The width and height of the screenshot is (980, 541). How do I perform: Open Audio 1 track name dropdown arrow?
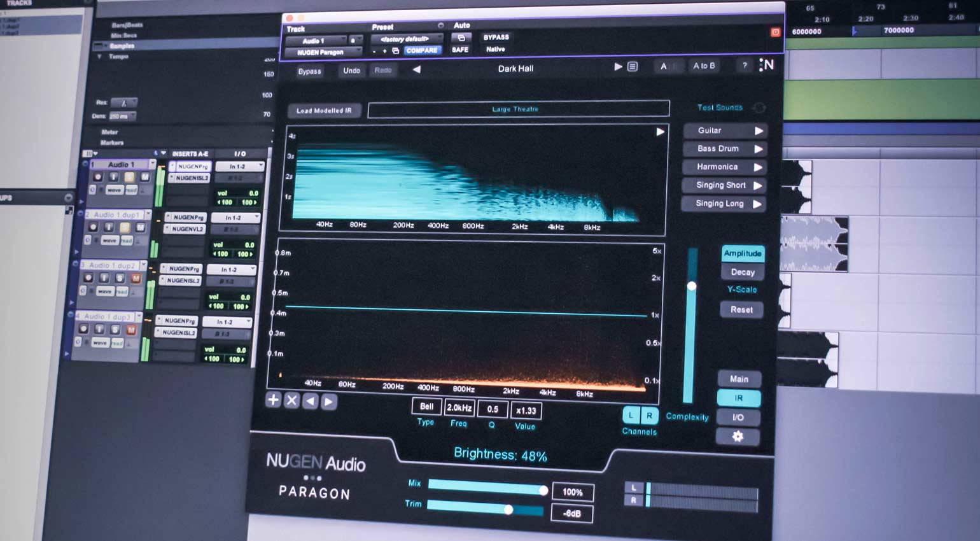tap(152, 164)
